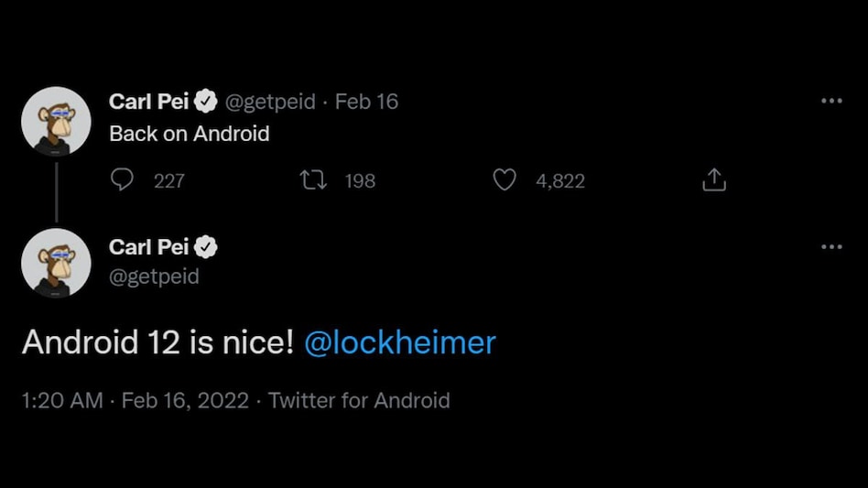
Task: Retweet the "Back on Android" tweet
Action: [x=314, y=180]
